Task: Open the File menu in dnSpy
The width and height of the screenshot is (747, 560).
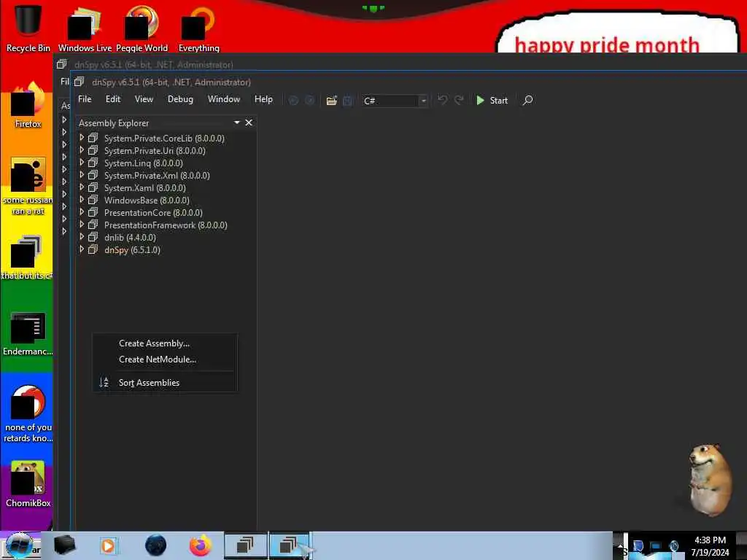Action: (85, 99)
